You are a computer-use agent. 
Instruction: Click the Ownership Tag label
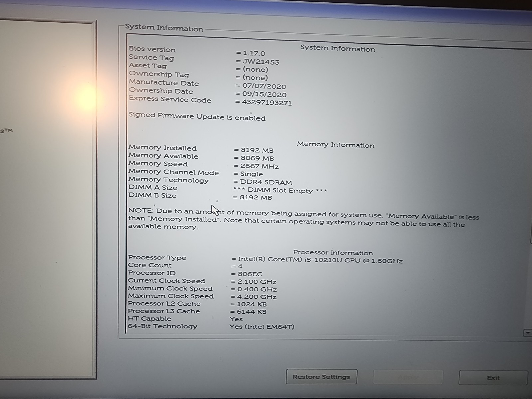pyautogui.click(x=159, y=74)
